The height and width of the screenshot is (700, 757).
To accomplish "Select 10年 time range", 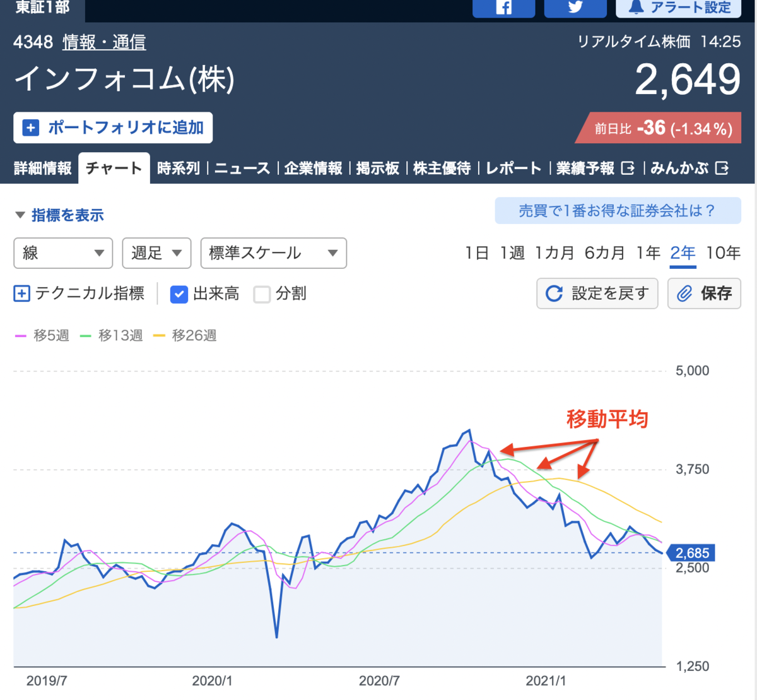I will click(723, 253).
